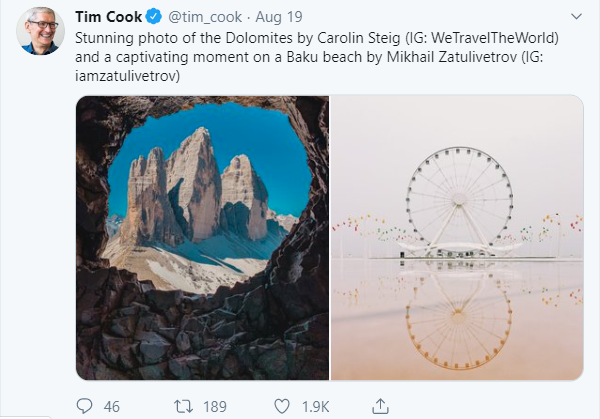Click the Tim Cook display name

tap(108, 17)
